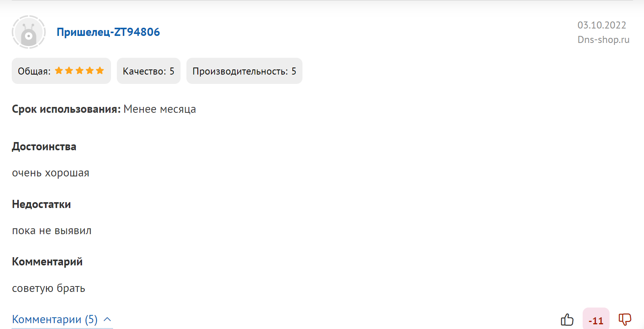Open the Пришелец-ZT94806 user profile link
This screenshot has width=644, height=329.
(108, 32)
